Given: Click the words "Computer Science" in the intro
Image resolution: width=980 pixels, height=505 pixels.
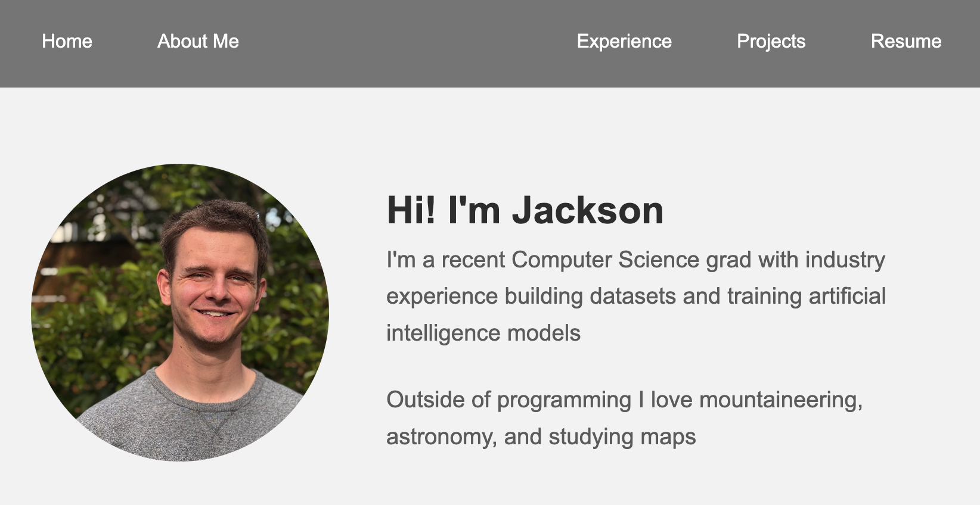Looking at the screenshot, I should (605, 260).
